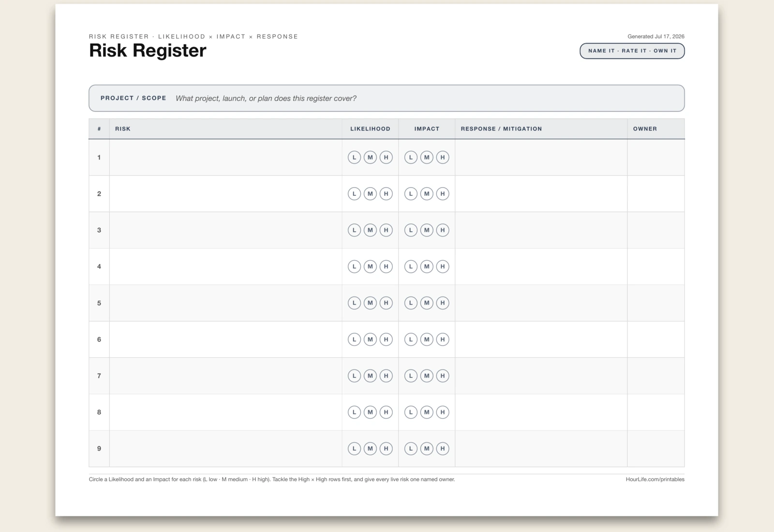The height and width of the screenshot is (532, 774).
Task: Mark low likelihood for risk 3
Action: coord(354,230)
